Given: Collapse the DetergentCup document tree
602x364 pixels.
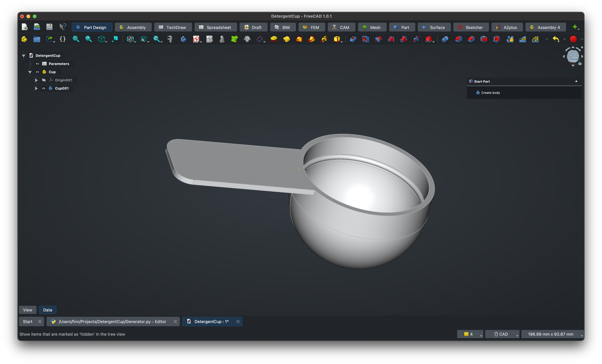Looking at the screenshot, I should 24,56.
